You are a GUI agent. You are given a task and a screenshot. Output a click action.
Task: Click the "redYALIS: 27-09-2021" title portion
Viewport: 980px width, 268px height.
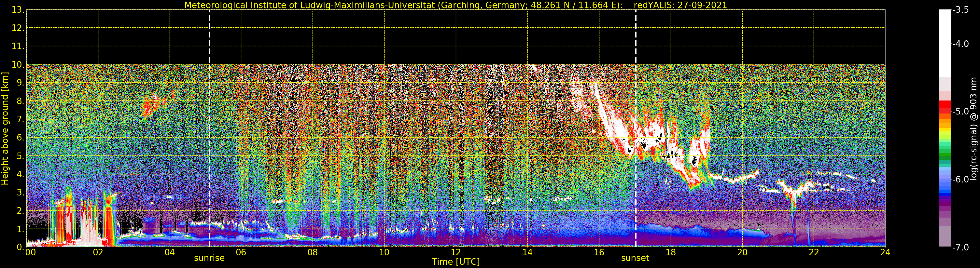pos(680,5)
